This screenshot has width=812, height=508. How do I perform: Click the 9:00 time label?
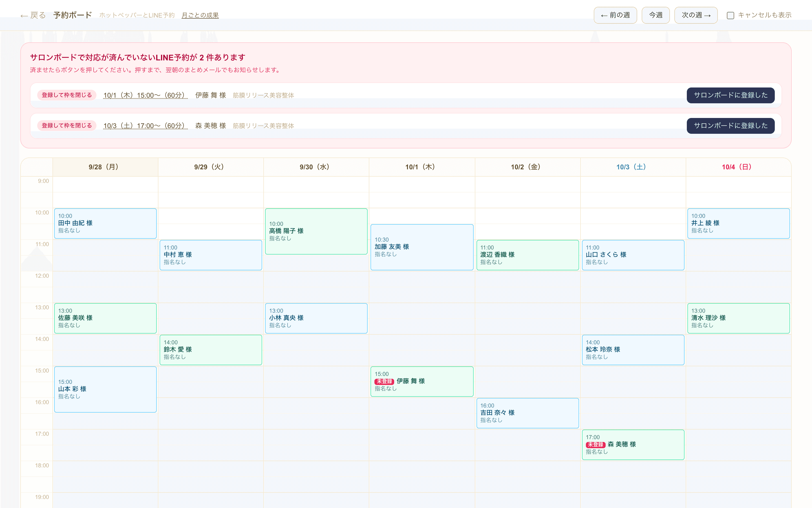coord(43,181)
